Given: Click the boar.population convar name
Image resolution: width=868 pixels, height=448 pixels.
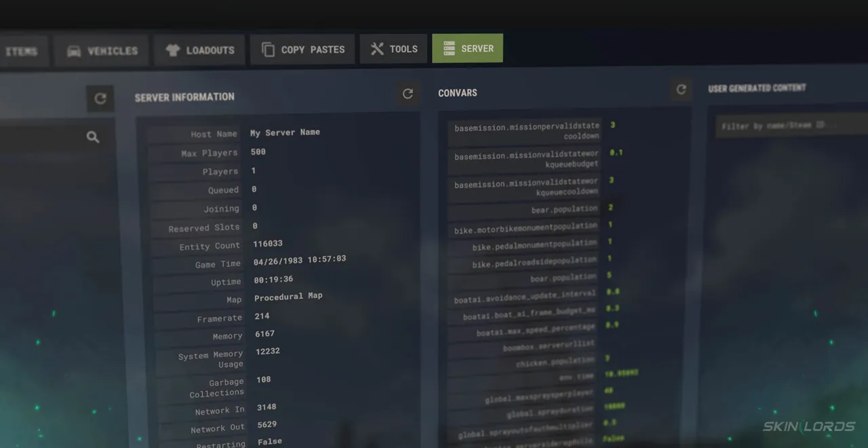Looking at the screenshot, I should point(563,278).
